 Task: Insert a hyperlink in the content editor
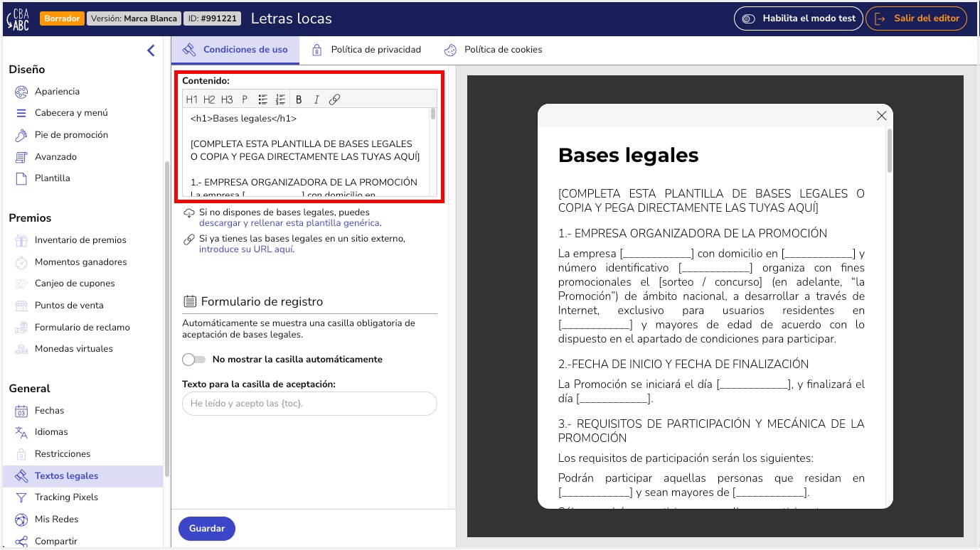coord(334,99)
